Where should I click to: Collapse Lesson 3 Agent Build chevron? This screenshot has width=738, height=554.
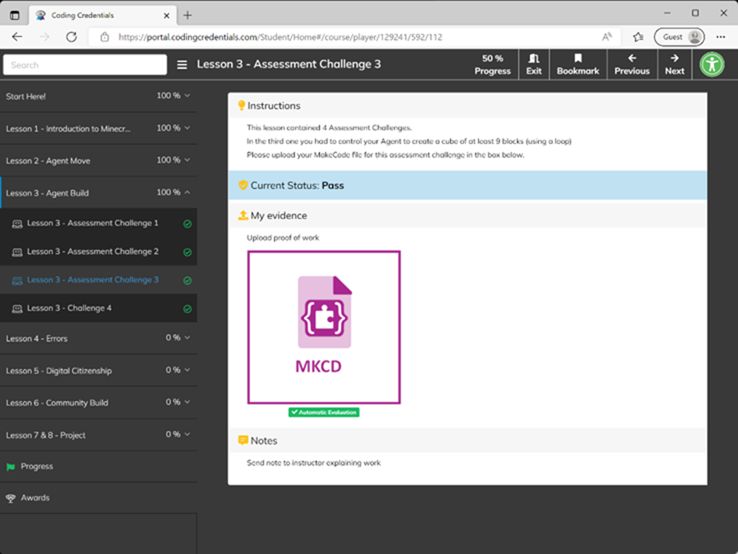tap(187, 192)
